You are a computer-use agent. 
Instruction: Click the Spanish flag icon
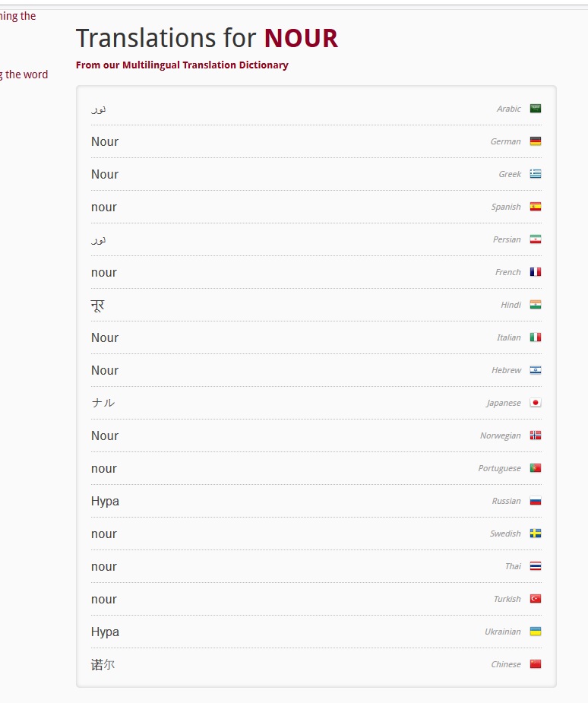[x=536, y=207]
